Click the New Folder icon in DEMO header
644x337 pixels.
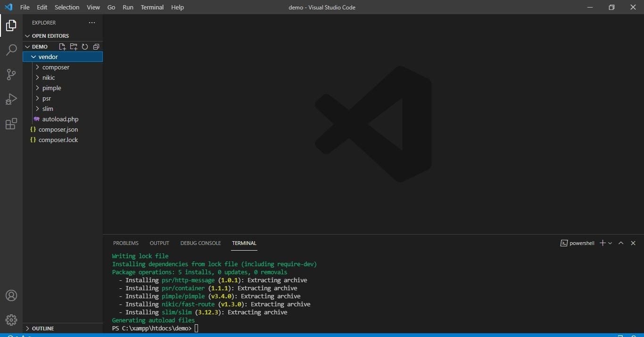pyautogui.click(x=74, y=47)
